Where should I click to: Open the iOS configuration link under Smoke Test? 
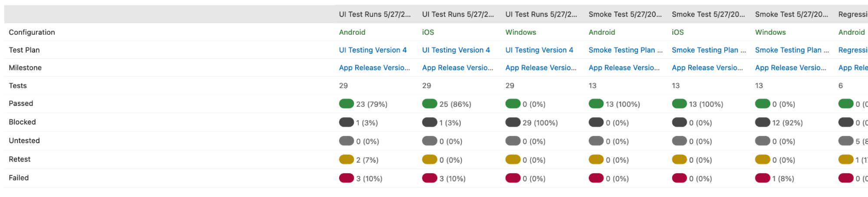pyautogui.click(x=677, y=32)
